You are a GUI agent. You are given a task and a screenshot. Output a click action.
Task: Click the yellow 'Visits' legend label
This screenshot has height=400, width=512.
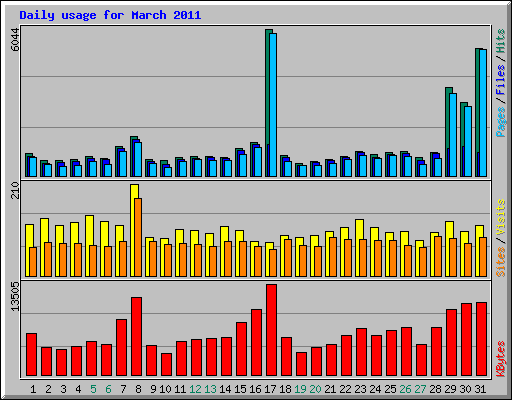click(501, 217)
